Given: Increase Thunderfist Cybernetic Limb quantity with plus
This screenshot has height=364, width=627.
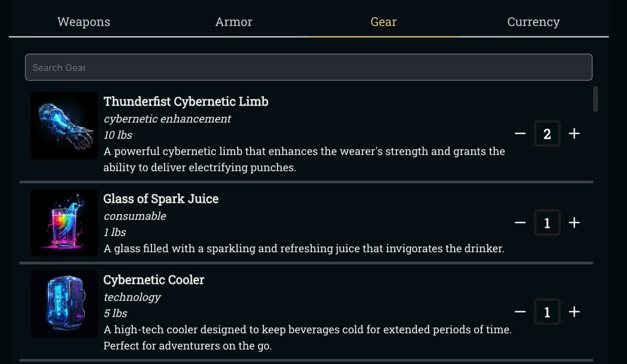Looking at the screenshot, I should tap(574, 134).
